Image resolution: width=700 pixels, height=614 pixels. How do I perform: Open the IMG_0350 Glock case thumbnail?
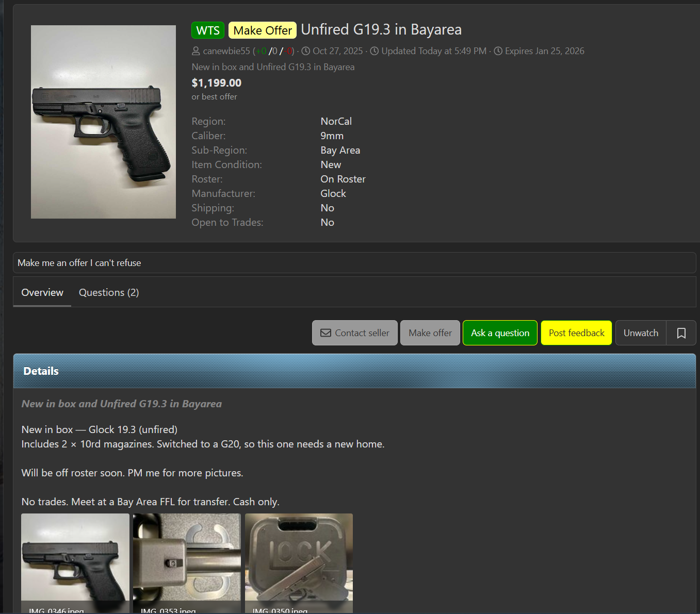coord(299,563)
